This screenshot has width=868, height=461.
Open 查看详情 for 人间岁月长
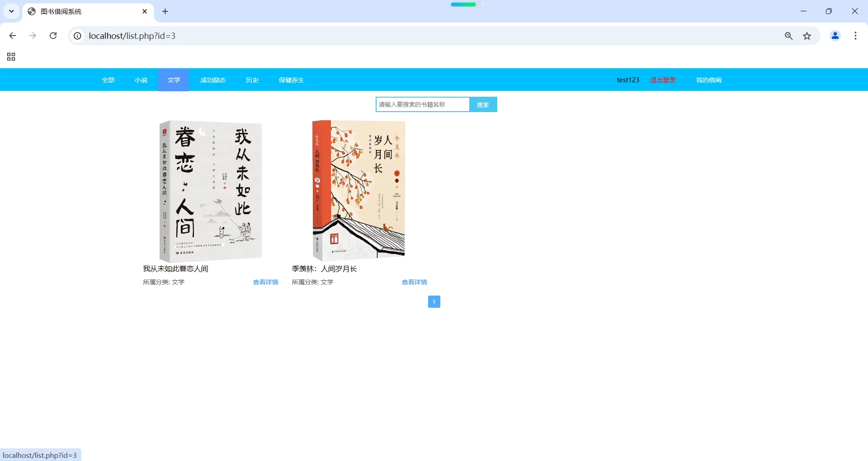pos(414,282)
